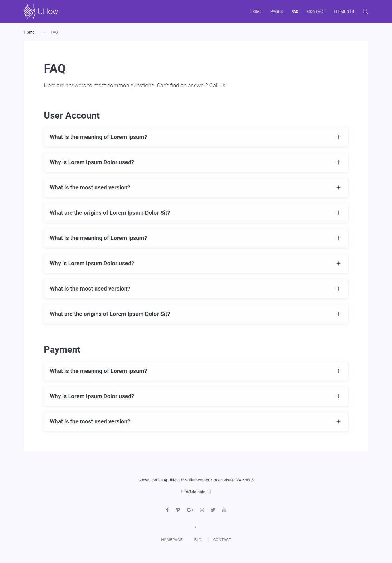Expand the last Payment question about most used version
This screenshot has width=392, height=563.
(90, 421)
